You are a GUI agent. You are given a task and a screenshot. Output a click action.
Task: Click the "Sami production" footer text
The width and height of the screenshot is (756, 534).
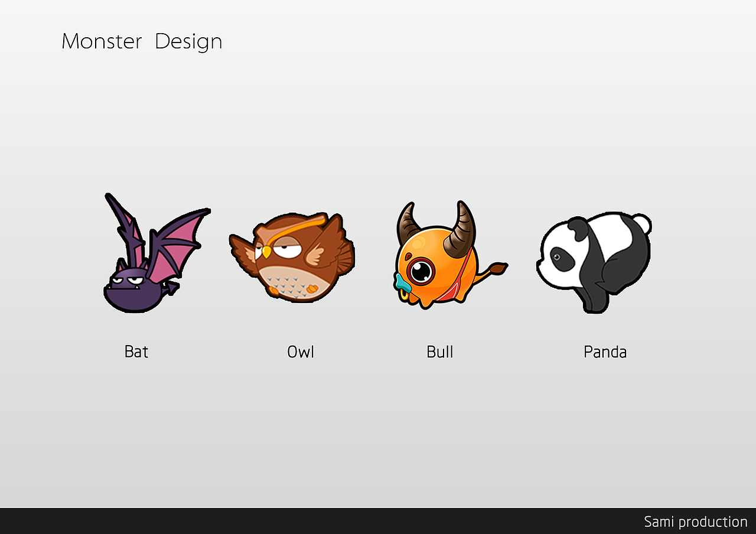(x=696, y=522)
